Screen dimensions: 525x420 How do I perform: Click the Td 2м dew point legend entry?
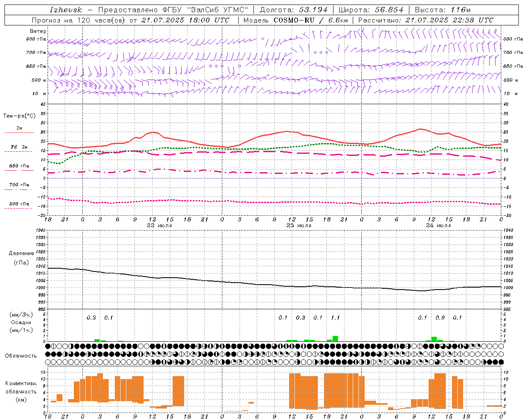pos(19,147)
